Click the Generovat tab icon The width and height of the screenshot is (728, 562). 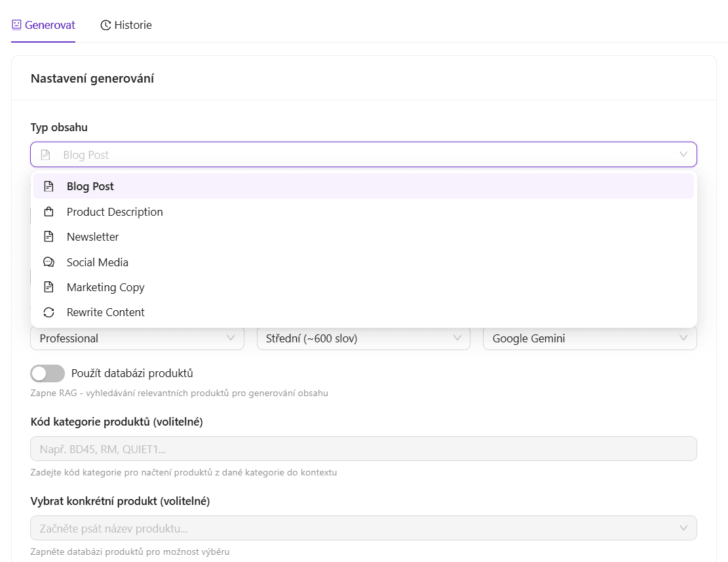(x=16, y=25)
